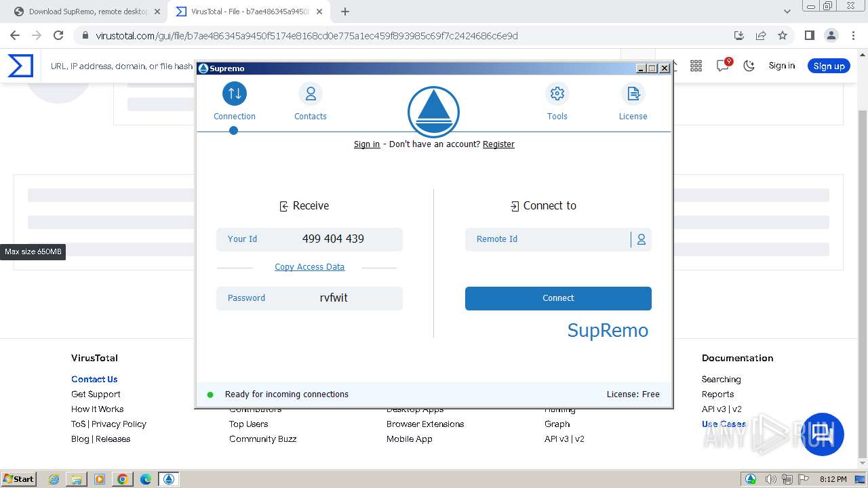This screenshot has width=868, height=488.
Task: Open the Contact Us footer link
Action: point(94,380)
